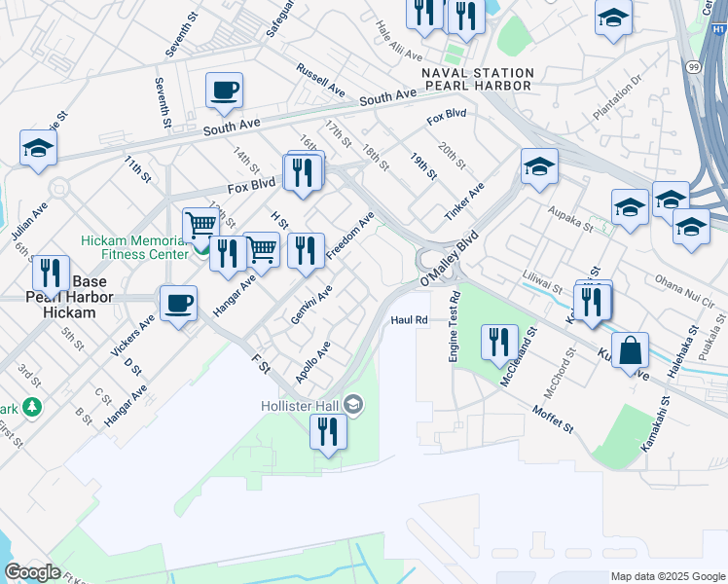Click the shopping bag marker on Kuala Ave
This screenshot has height=584, width=728.
[630, 352]
